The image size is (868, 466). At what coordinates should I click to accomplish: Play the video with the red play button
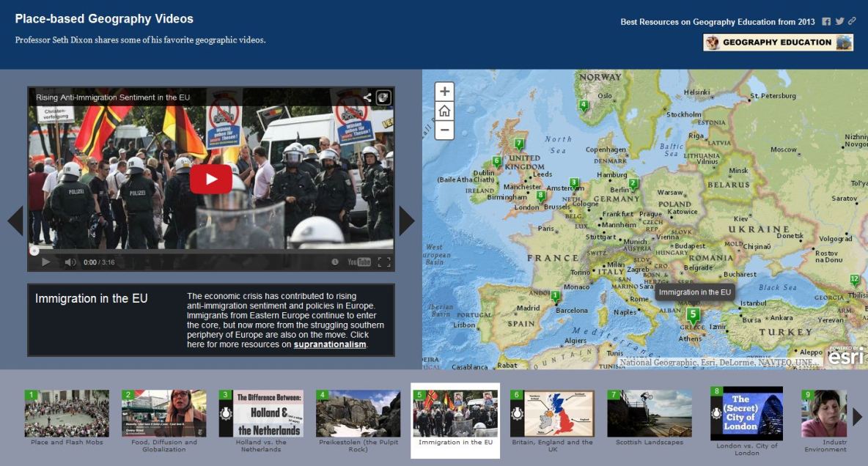[210, 177]
